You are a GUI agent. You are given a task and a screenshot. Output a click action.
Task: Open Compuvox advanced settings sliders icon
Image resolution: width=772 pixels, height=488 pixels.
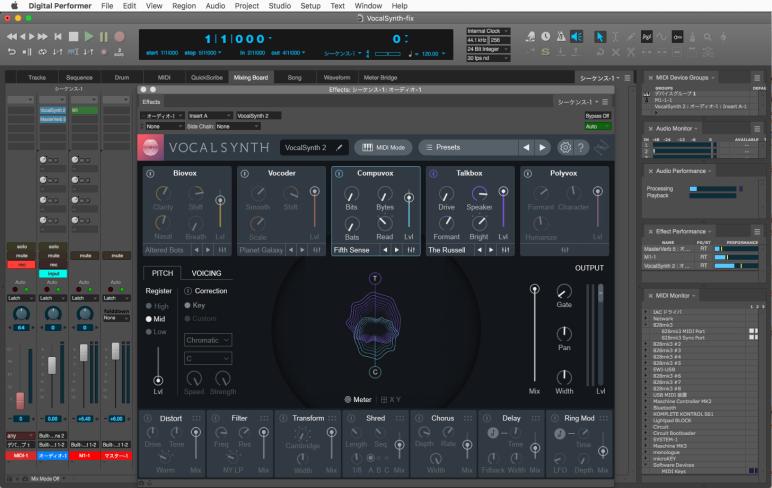tap(411, 250)
